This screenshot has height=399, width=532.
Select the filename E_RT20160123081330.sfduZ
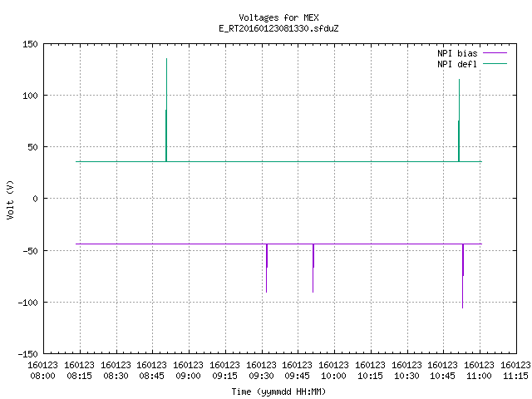(278, 28)
